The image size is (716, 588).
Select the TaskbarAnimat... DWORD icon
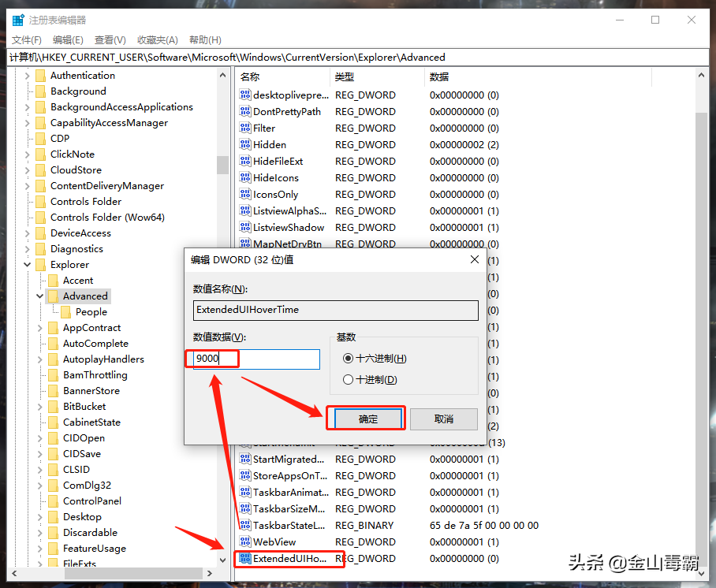(x=245, y=492)
